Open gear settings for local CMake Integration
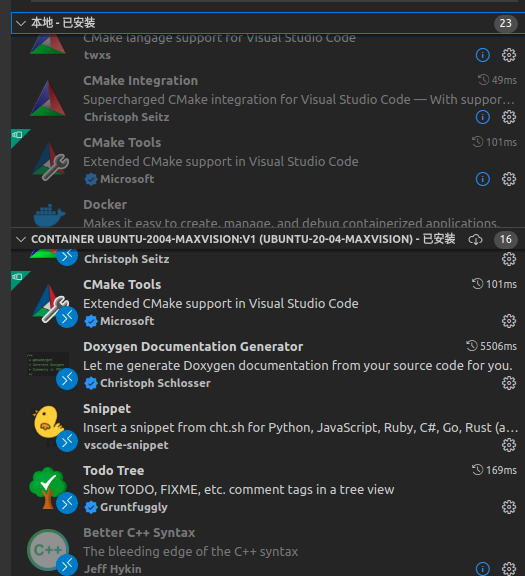Viewport: 525px width, 576px height. tap(509, 117)
